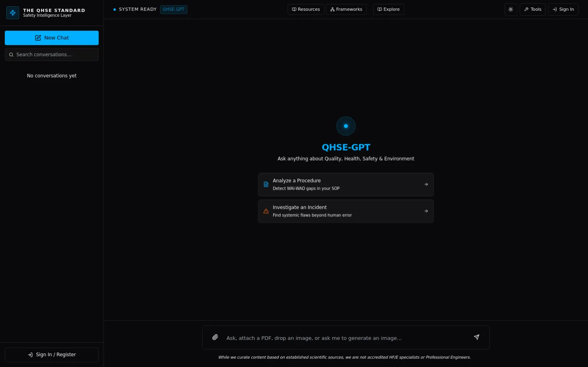Click the QHSE-GPT model badge
Screen dimensions: 588x367
tap(174, 10)
